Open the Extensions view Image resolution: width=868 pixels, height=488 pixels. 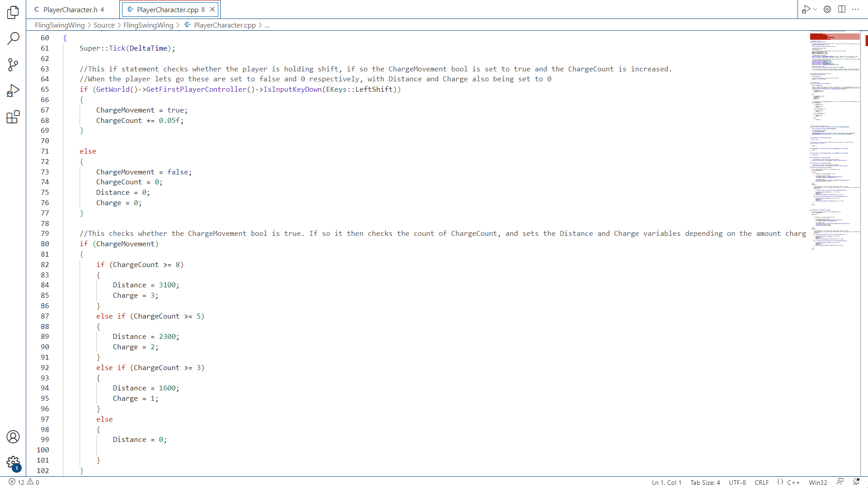(13, 117)
